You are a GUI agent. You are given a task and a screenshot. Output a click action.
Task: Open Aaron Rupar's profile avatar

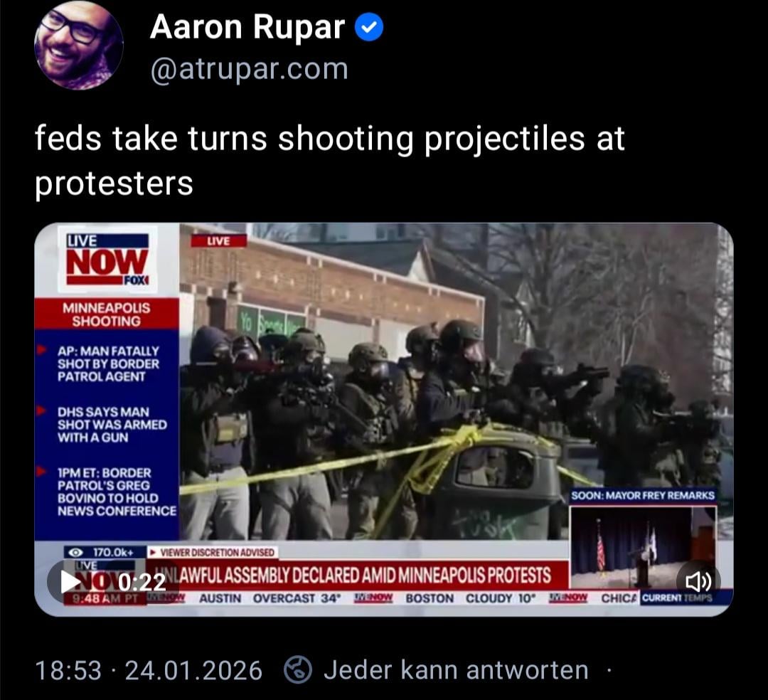coord(79,45)
